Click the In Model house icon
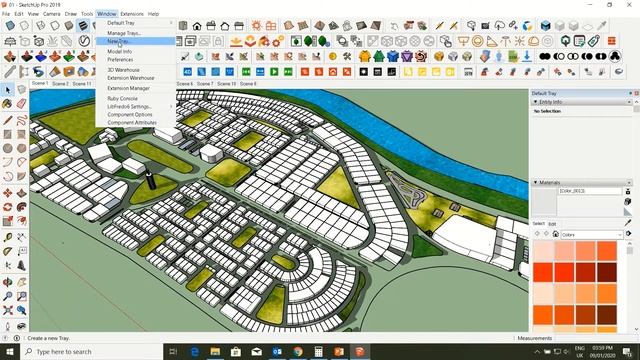This screenshot has width=640, height=360. pyautogui.click(x=556, y=234)
